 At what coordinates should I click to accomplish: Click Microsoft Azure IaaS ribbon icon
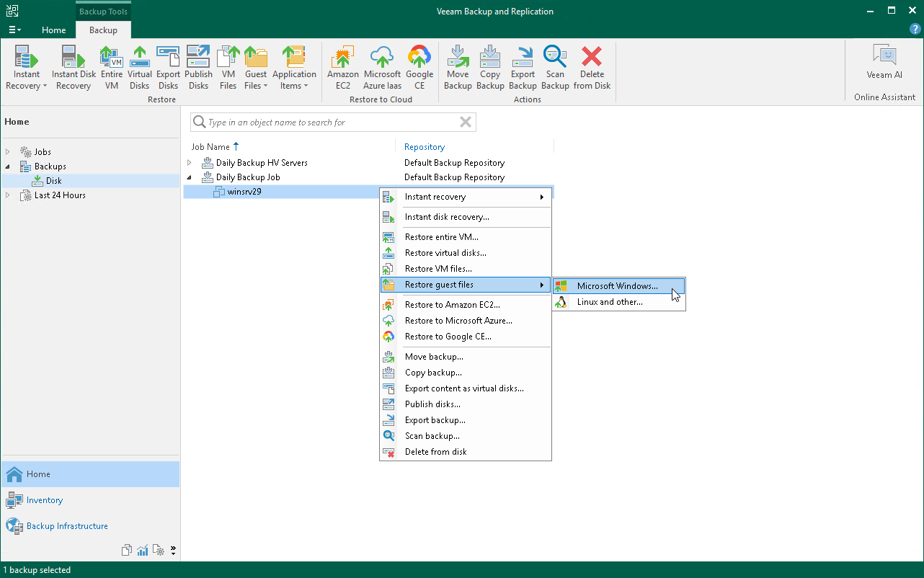tap(382, 68)
